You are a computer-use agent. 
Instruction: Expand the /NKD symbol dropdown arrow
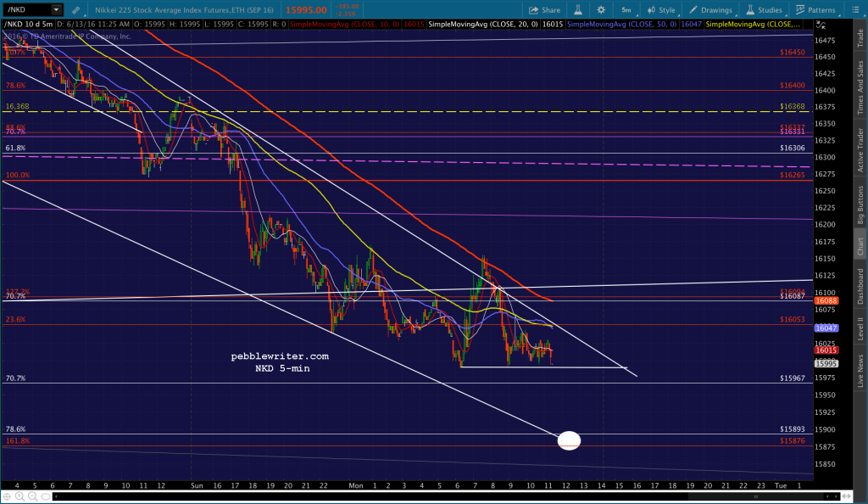[56, 10]
